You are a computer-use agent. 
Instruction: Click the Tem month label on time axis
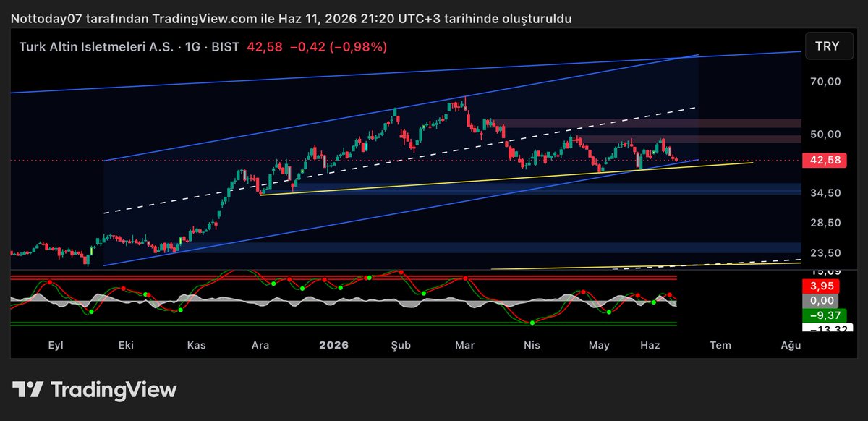720,345
